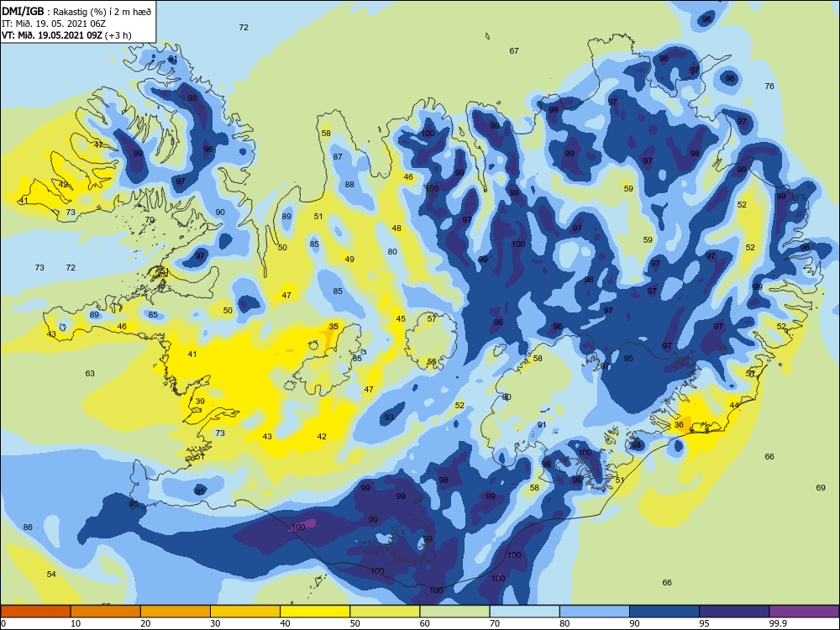The image size is (840, 630).
Task: Click the purple 99.9+ legend swatch
Action: point(804,612)
